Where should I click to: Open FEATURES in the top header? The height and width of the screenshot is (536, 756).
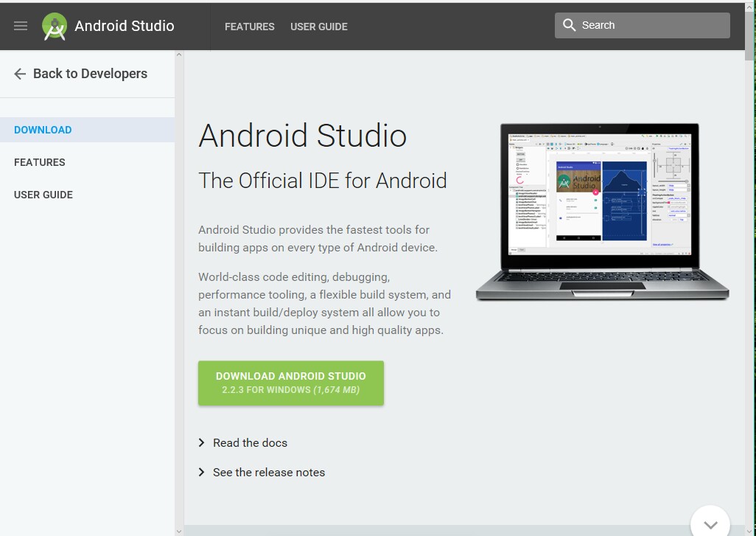[x=249, y=27]
